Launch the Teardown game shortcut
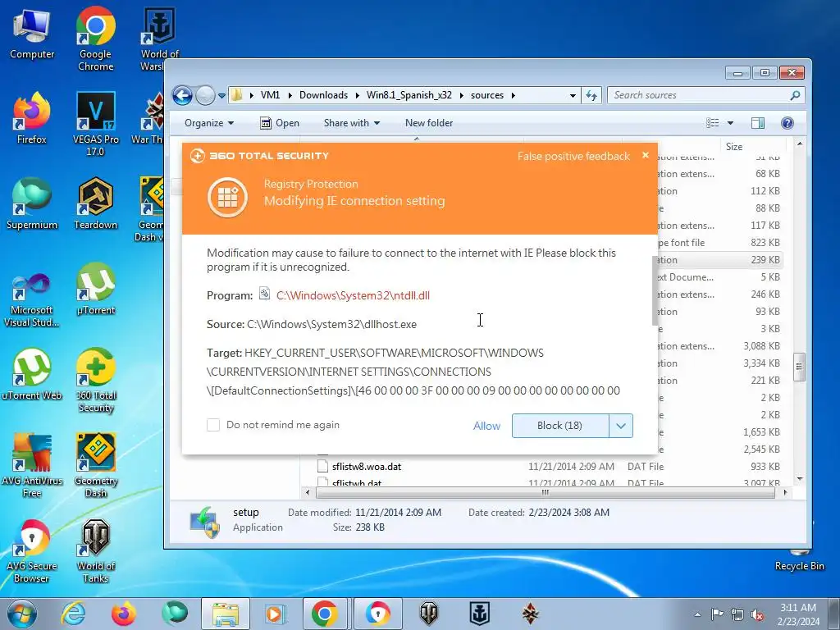 click(95, 204)
